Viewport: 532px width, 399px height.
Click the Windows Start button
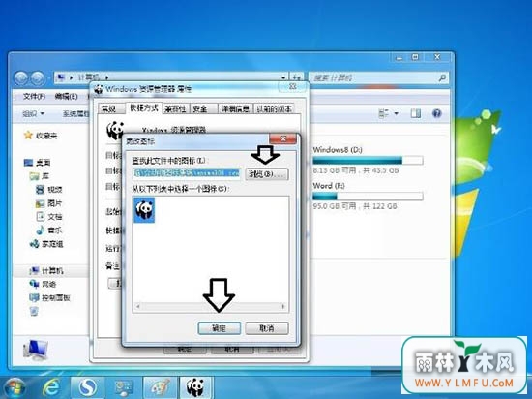(x=15, y=387)
